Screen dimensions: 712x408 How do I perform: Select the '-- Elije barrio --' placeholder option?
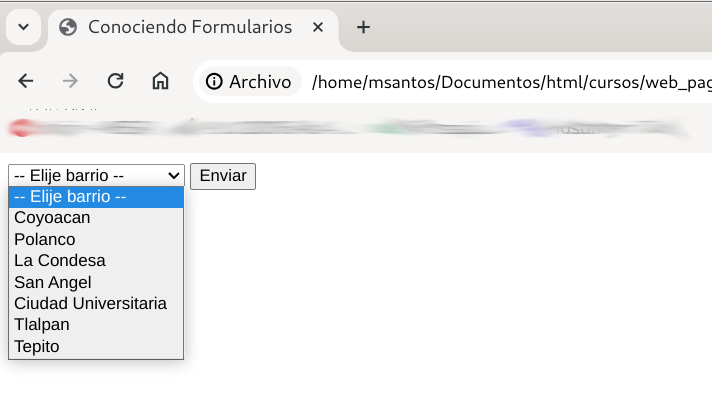point(96,197)
